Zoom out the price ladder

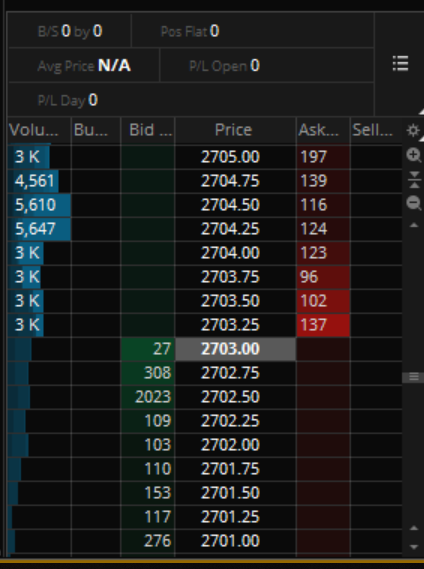click(x=414, y=203)
